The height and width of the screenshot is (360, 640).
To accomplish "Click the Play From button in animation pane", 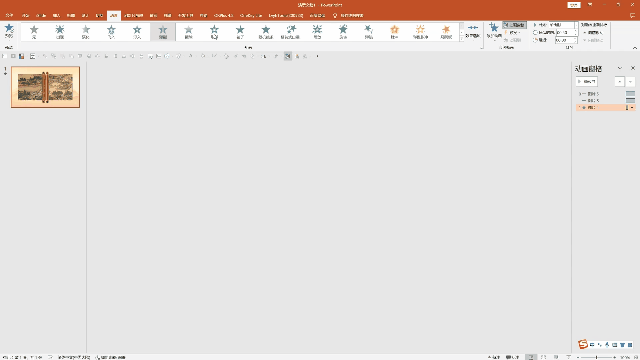I will pos(587,82).
